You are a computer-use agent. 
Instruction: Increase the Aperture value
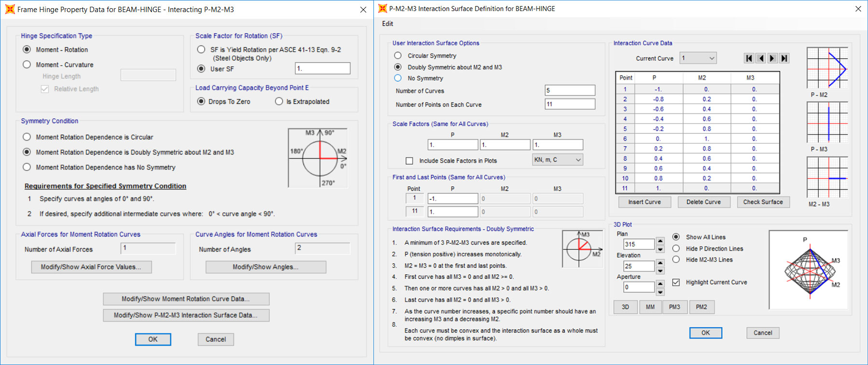pyautogui.click(x=661, y=283)
